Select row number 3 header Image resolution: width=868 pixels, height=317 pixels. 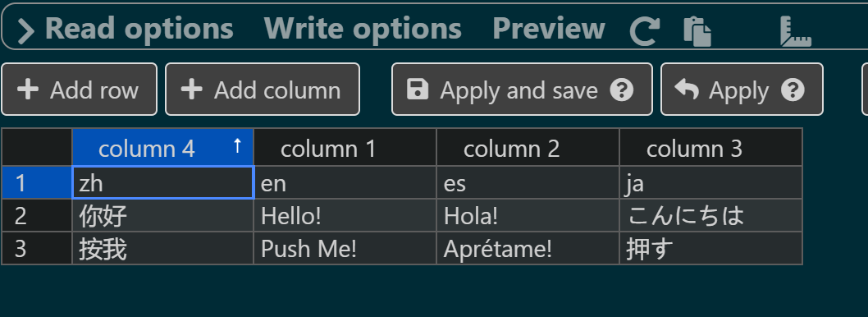[37, 248]
